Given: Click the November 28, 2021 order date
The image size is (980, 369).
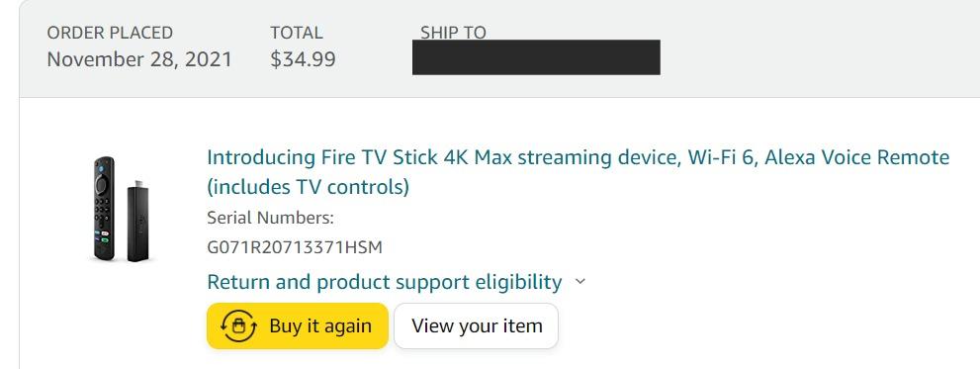Looking at the screenshot, I should pyautogui.click(x=139, y=59).
